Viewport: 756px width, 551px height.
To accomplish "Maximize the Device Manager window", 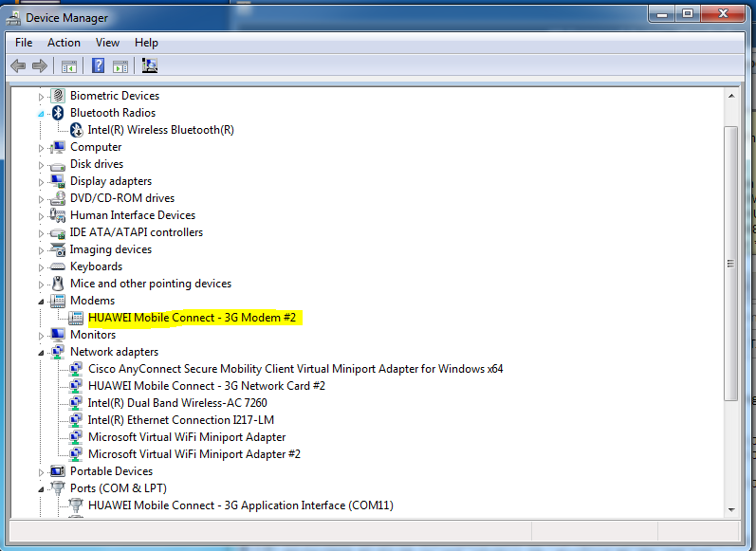I will click(688, 14).
